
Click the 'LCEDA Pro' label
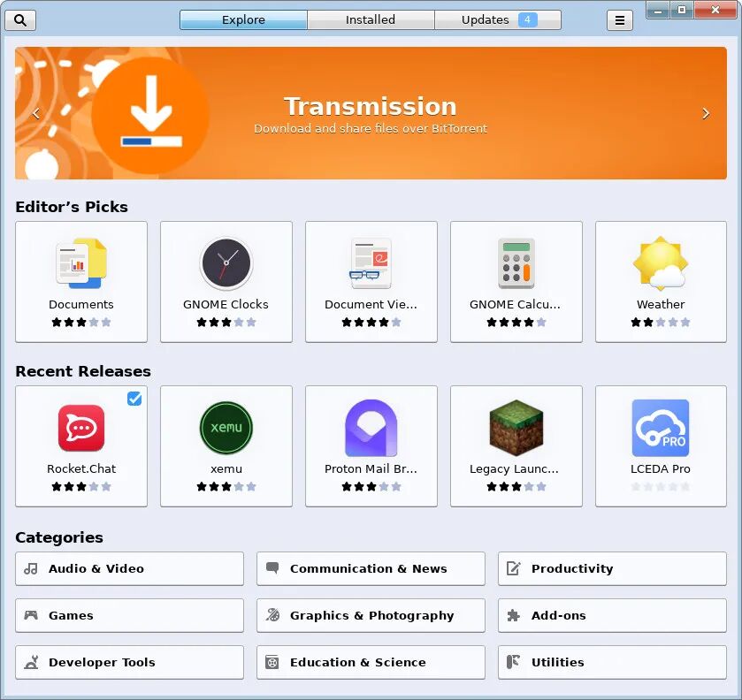[661, 469]
